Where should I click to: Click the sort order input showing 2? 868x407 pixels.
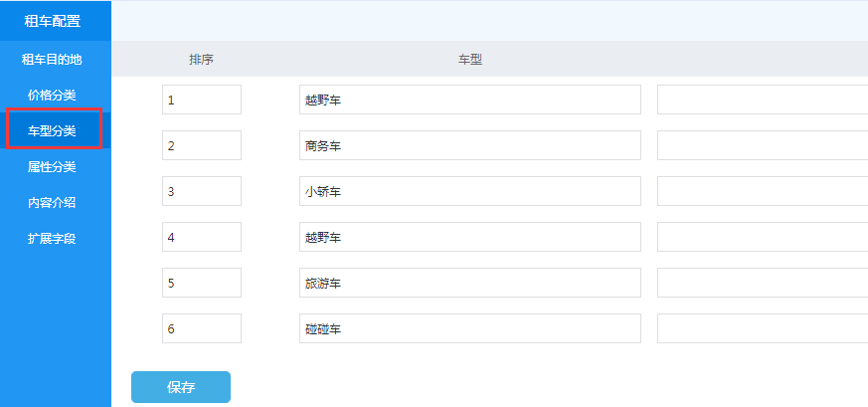coord(202,145)
